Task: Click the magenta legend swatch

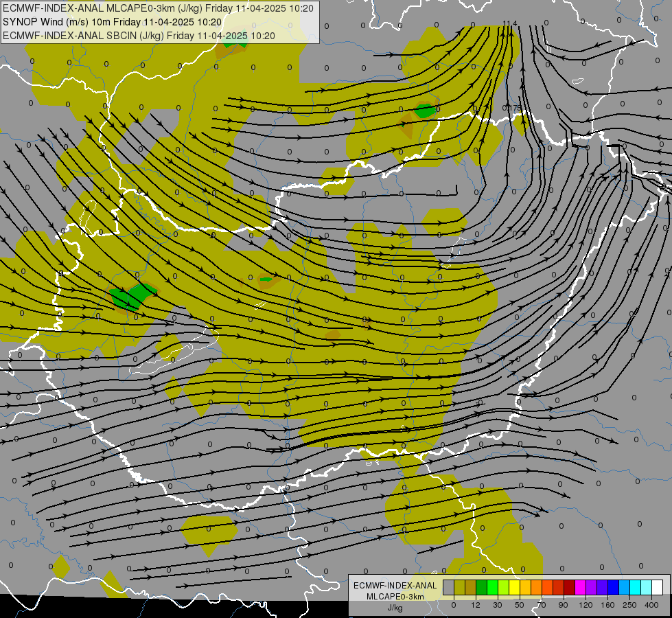Action: (x=580, y=588)
